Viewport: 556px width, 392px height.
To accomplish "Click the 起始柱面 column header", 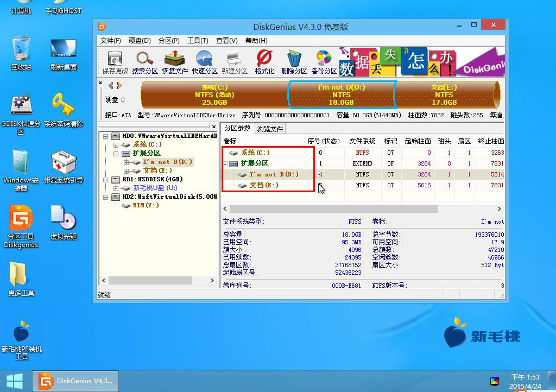I will click(418, 141).
